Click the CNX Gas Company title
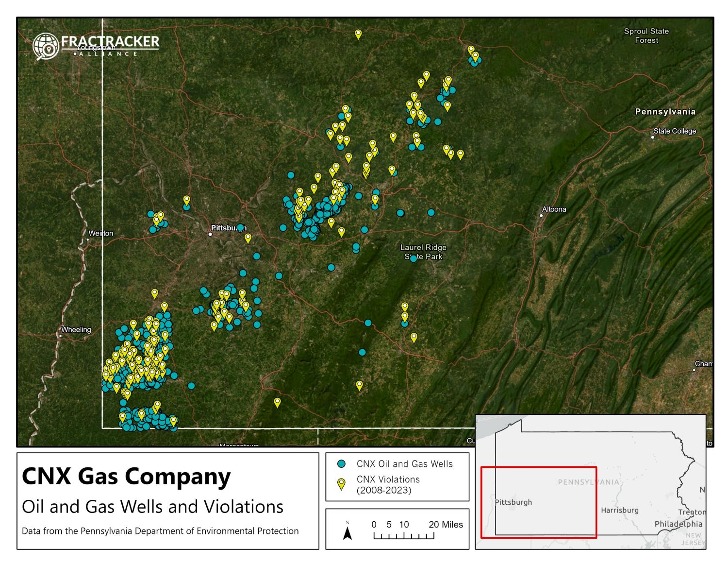This screenshot has width=728, height=563. (126, 476)
